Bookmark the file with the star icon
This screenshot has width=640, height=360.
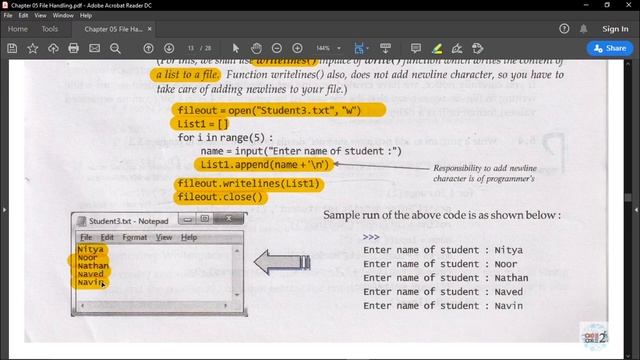coord(33,48)
